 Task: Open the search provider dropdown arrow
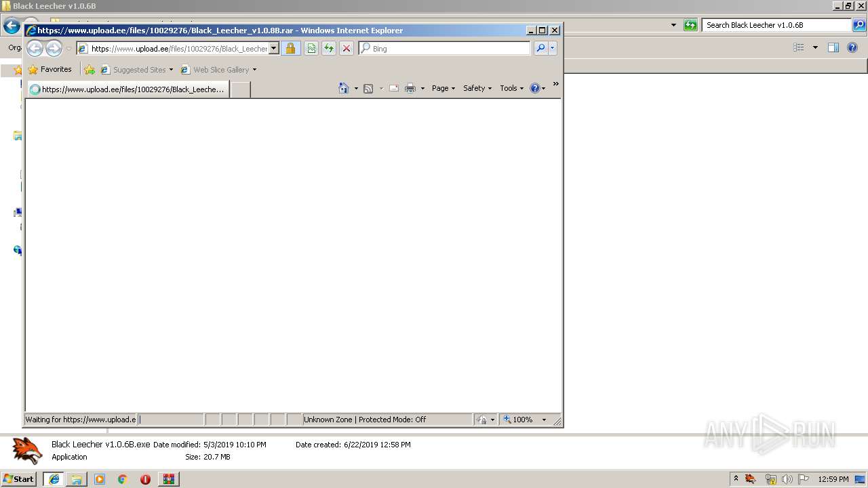[x=553, y=48]
